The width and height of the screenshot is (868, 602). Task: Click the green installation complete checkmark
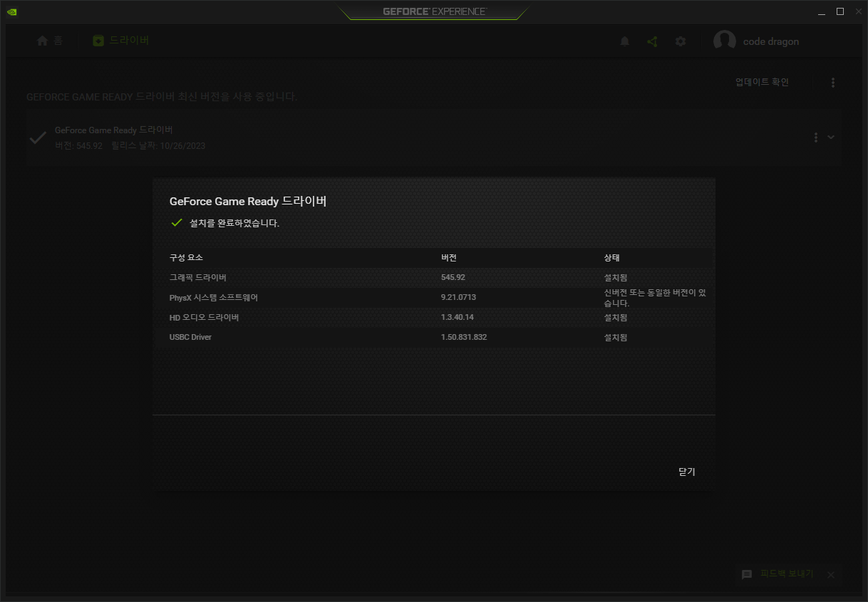pyautogui.click(x=177, y=223)
